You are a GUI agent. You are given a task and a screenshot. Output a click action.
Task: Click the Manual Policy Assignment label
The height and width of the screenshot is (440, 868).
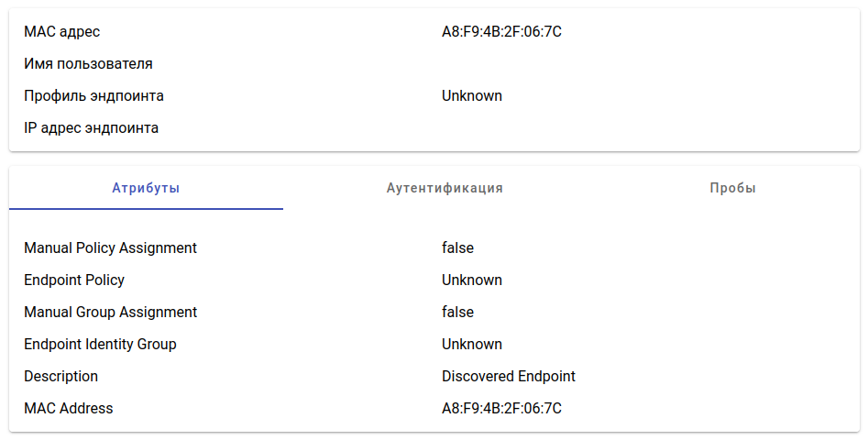coord(110,248)
